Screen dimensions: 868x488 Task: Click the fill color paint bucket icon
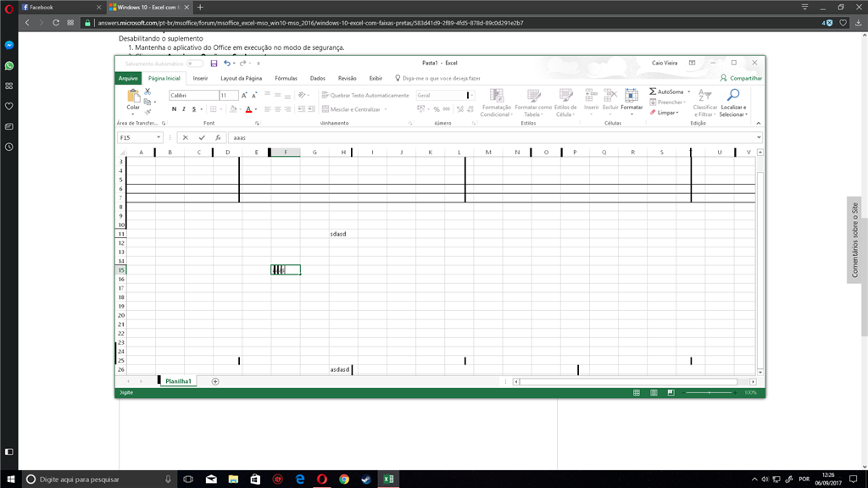click(233, 109)
